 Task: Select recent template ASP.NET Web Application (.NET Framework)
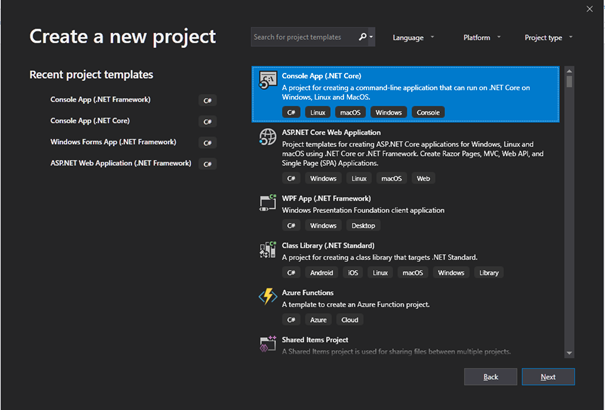tap(123, 164)
